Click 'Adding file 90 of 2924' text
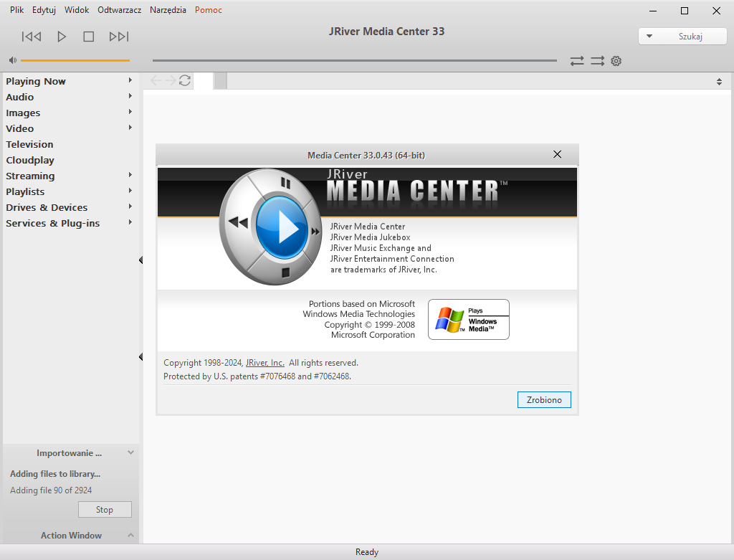This screenshot has height=560, width=734. (51, 490)
